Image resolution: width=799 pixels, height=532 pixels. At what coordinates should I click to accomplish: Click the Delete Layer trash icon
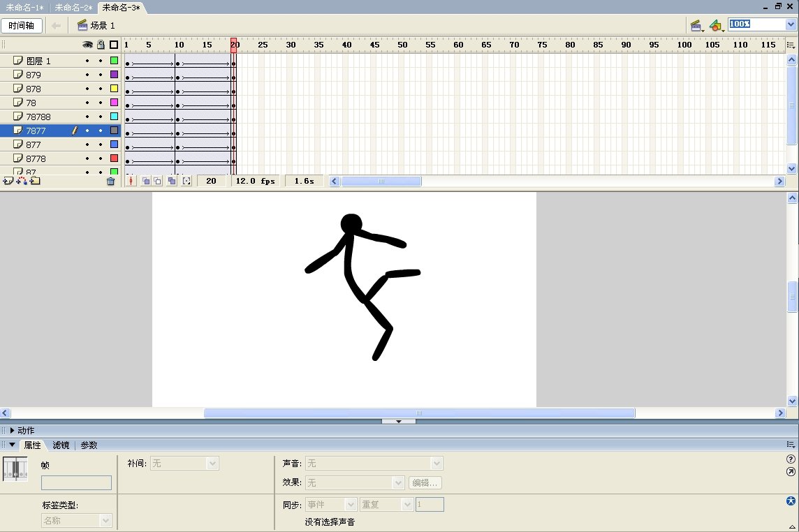(x=110, y=182)
